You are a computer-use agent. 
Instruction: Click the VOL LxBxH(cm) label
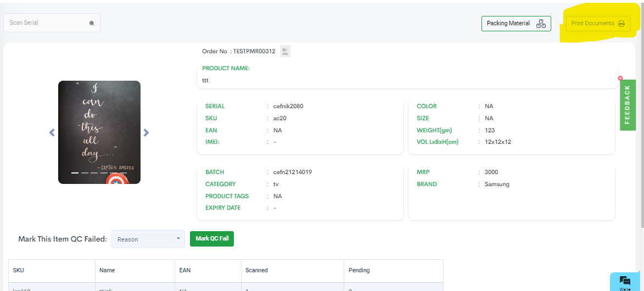click(x=438, y=142)
